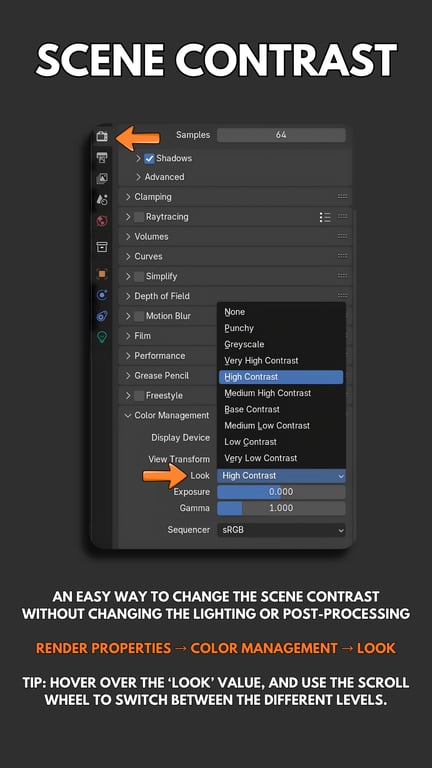Viewport: 432px width, 768px height.
Task: Enable the Simplify checkbox
Action: pos(139,276)
